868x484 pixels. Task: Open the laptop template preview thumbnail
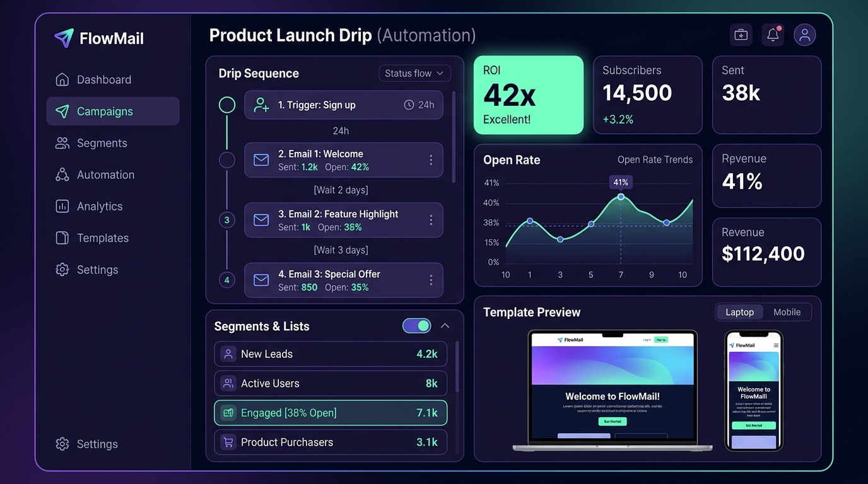click(613, 390)
